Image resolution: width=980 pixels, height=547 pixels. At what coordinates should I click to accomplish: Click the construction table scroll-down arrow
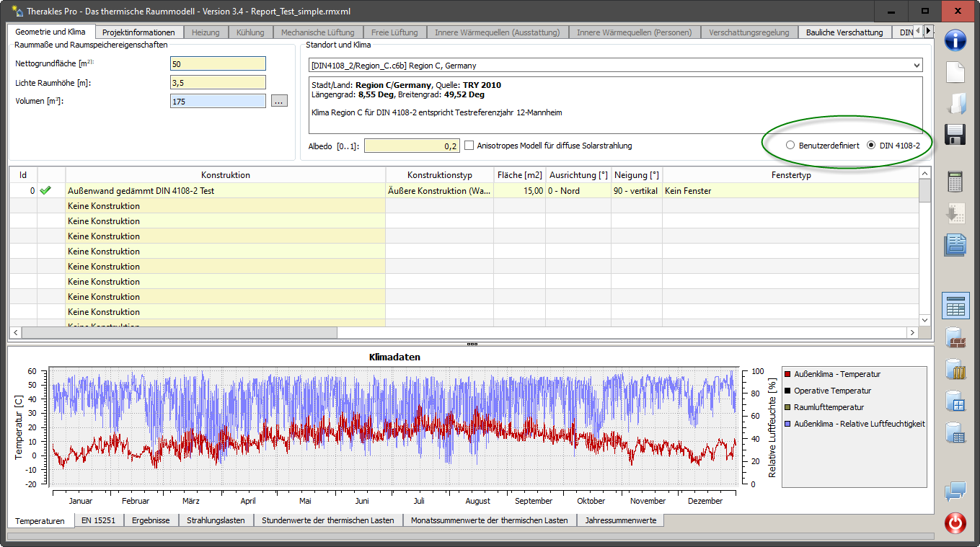[924, 320]
